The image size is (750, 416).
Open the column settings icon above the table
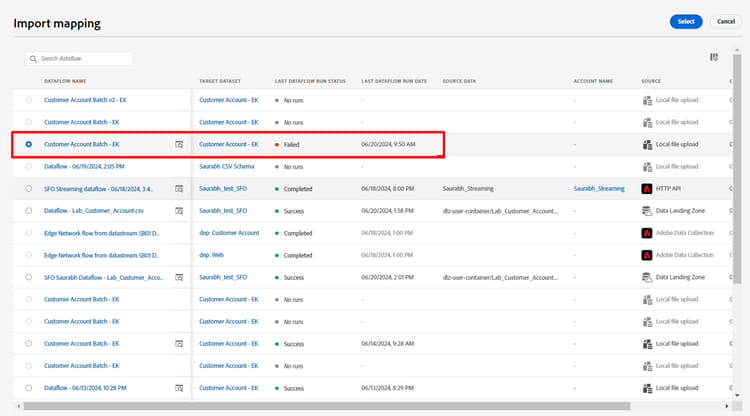pos(714,57)
